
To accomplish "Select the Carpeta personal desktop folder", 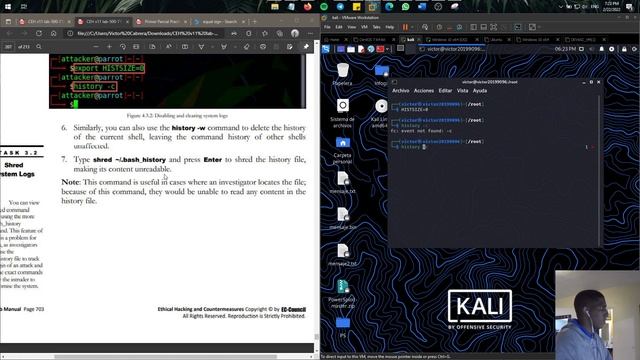I will [342, 150].
